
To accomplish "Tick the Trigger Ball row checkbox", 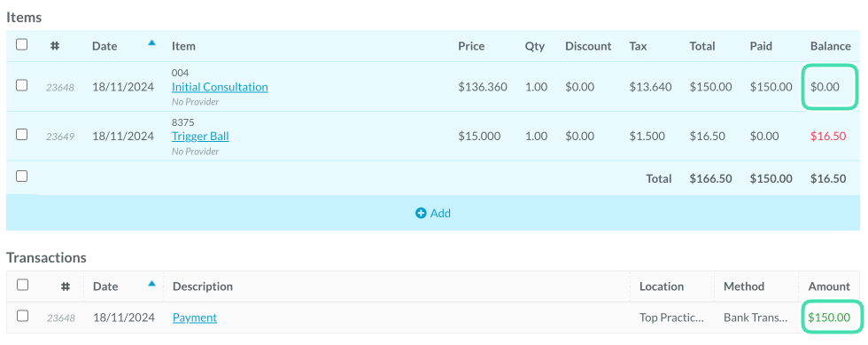I will (21, 135).
